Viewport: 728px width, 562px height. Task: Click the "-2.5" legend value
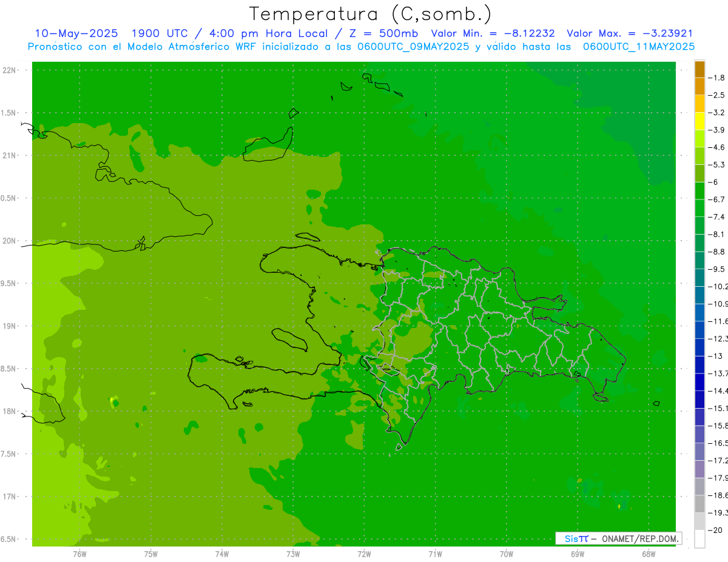click(x=717, y=95)
